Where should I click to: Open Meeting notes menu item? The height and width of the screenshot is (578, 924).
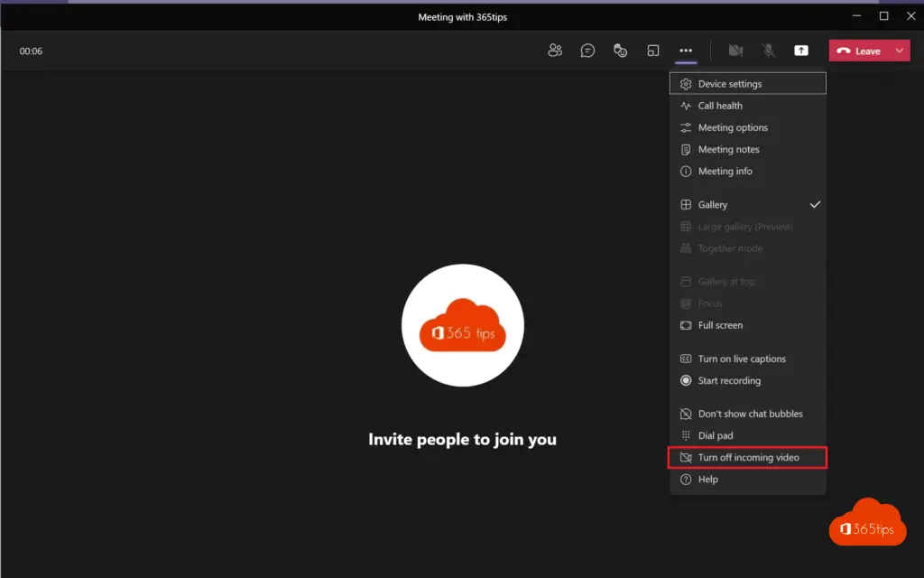point(748,149)
